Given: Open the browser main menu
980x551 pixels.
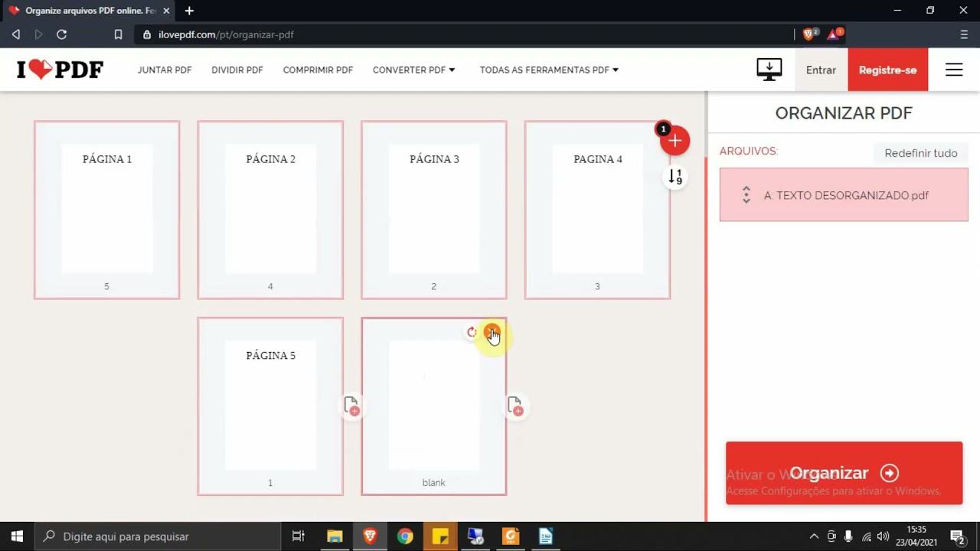Looking at the screenshot, I should click(964, 34).
